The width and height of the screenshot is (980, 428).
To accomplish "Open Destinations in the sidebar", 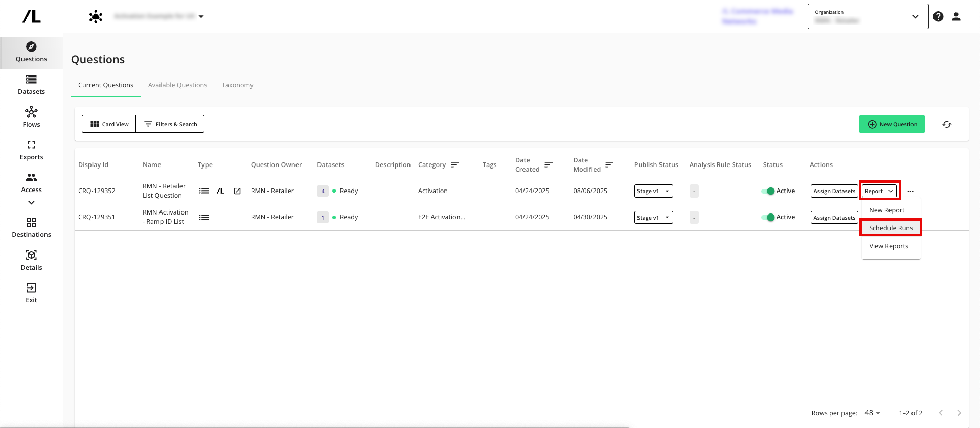I will coord(31,228).
